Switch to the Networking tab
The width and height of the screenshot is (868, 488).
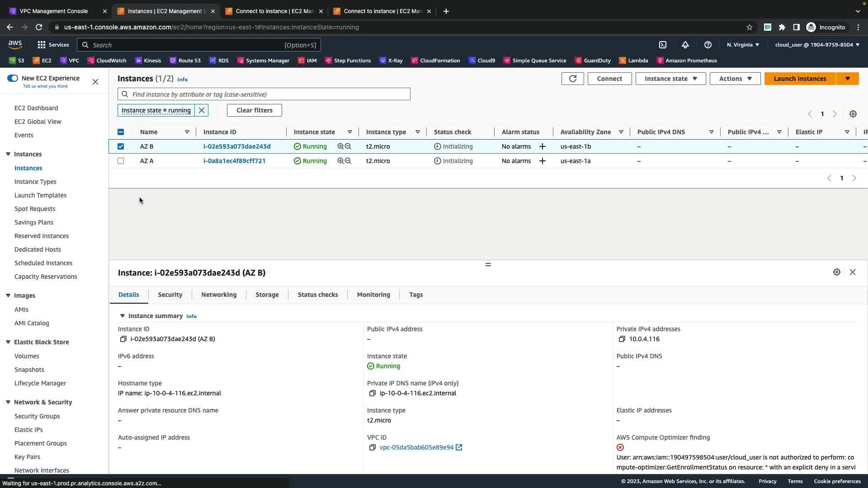(x=219, y=295)
